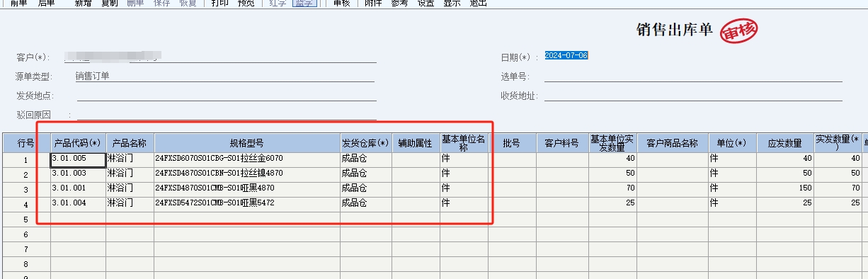Click the 辅助属性 column header

tap(416, 143)
